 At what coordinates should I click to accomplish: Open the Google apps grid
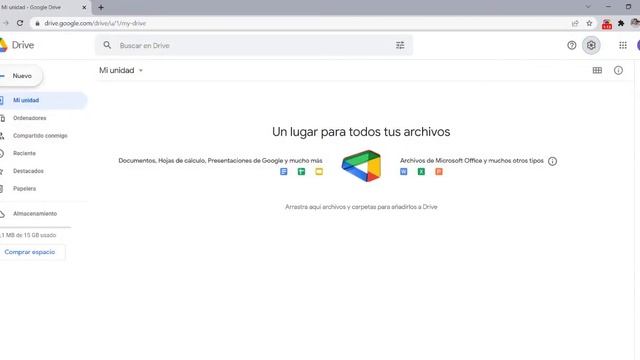pos(622,45)
